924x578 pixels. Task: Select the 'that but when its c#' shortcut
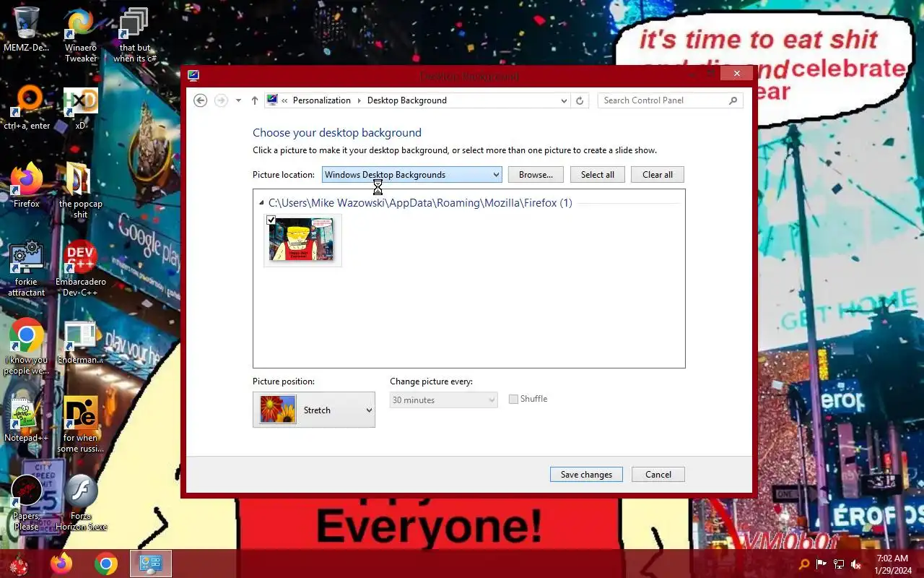(135, 35)
